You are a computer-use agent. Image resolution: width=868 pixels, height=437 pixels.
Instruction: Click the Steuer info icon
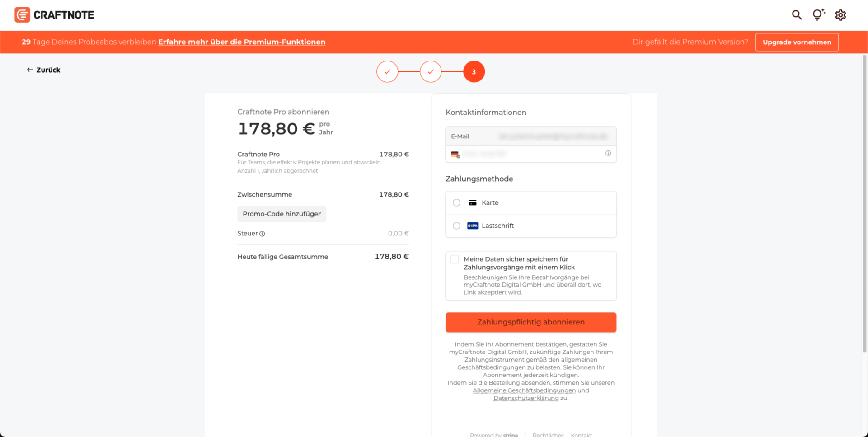(263, 234)
